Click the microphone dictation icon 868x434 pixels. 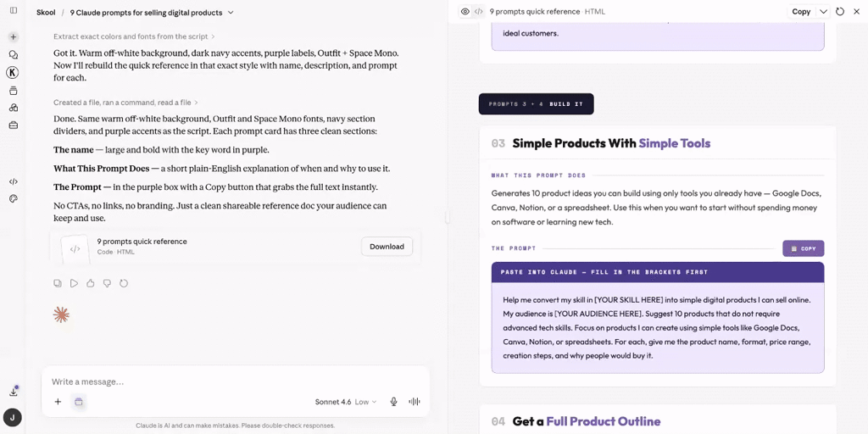pyautogui.click(x=393, y=402)
